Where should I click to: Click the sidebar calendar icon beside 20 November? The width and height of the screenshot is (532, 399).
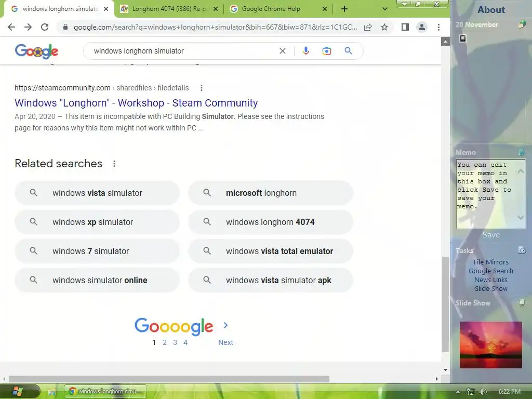(x=522, y=24)
